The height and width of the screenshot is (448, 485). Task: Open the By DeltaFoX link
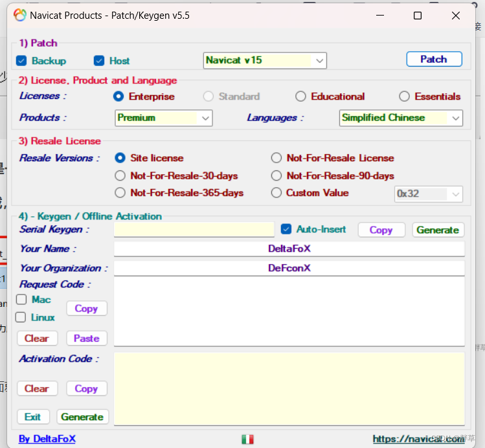coord(47,439)
